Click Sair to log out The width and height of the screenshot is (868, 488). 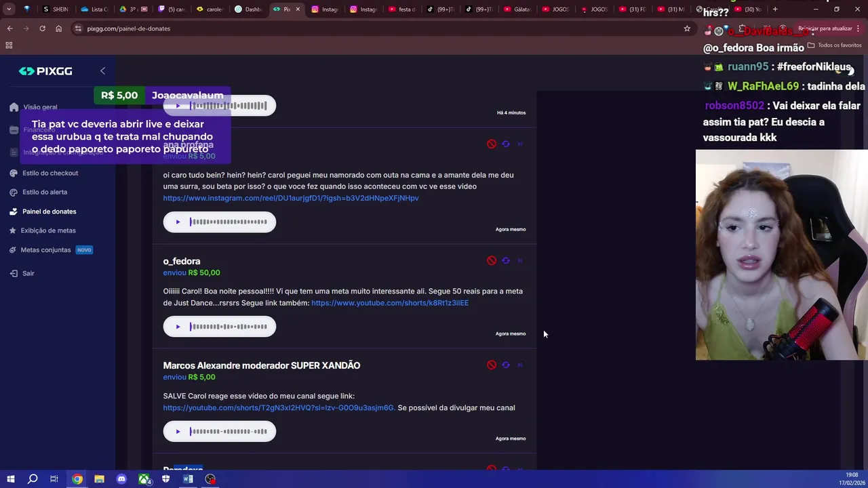[x=28, y=273]
